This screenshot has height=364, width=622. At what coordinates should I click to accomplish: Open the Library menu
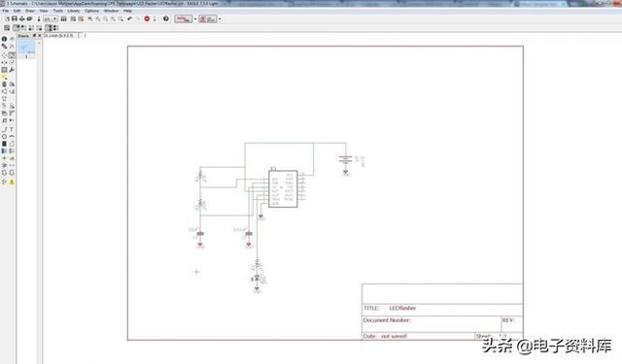[74, 11]
